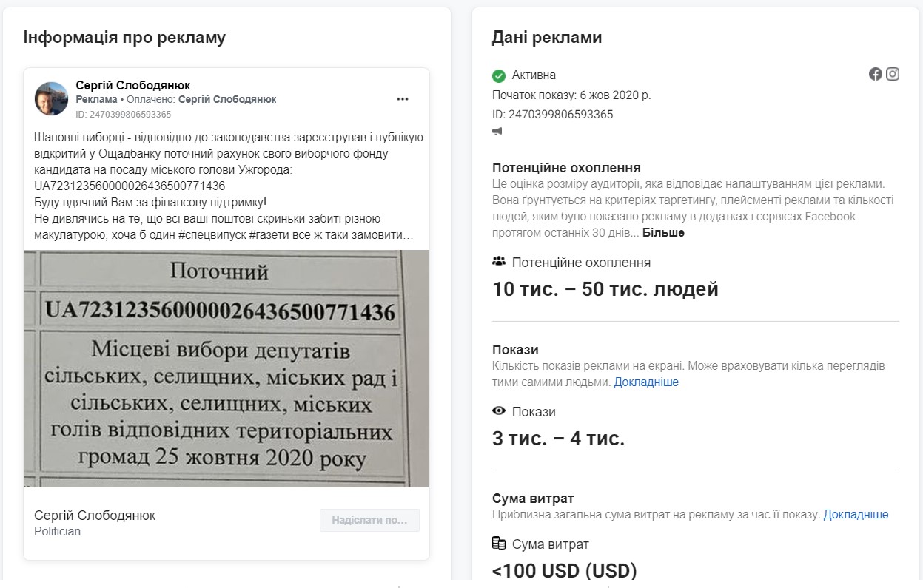Click the payer name after Оплачено
Viewport: 923px width, 588px height.
[228, 99]
